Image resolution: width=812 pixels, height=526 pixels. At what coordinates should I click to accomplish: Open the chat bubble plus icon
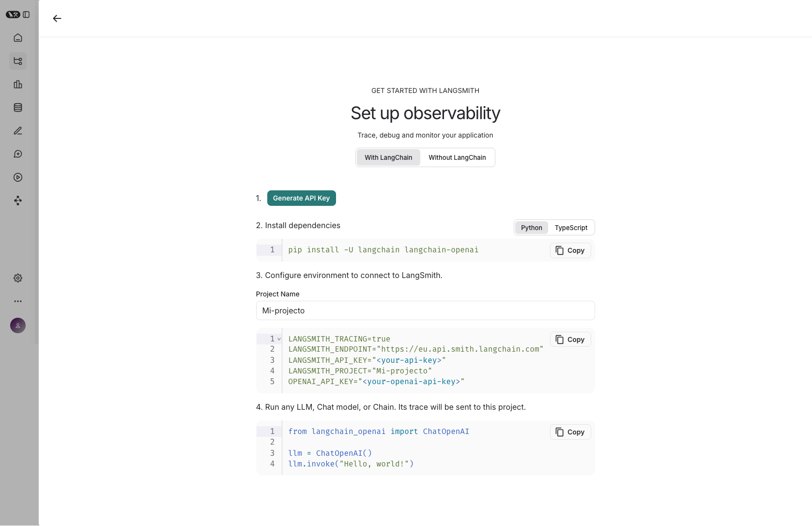pos(18,154)
